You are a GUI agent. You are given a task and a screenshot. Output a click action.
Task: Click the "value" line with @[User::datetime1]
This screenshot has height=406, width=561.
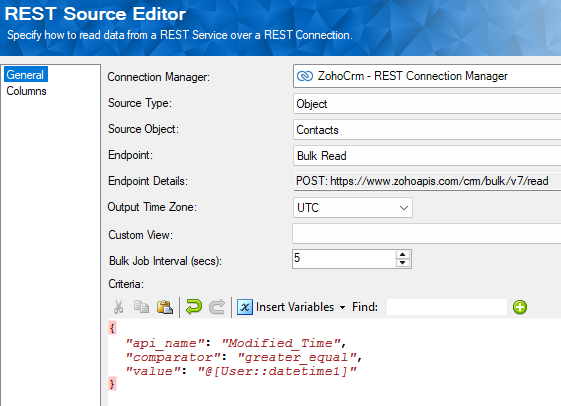tap(241, 371)
